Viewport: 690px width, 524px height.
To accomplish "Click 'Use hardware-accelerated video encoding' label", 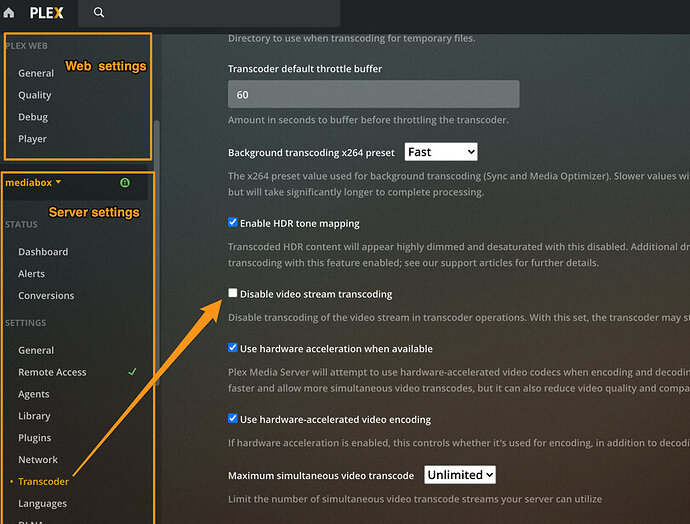I will [335, 419].
